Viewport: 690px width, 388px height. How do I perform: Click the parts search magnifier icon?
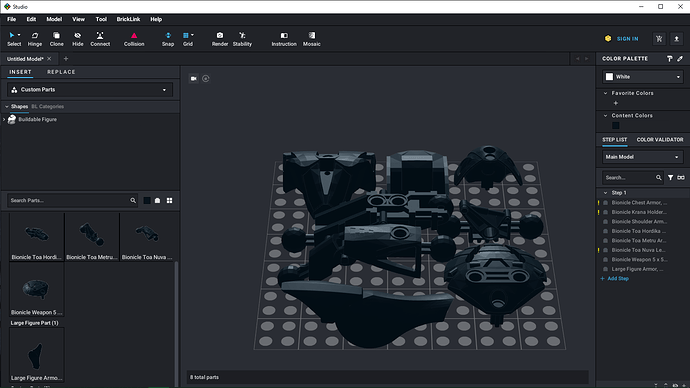coord(133,201)
